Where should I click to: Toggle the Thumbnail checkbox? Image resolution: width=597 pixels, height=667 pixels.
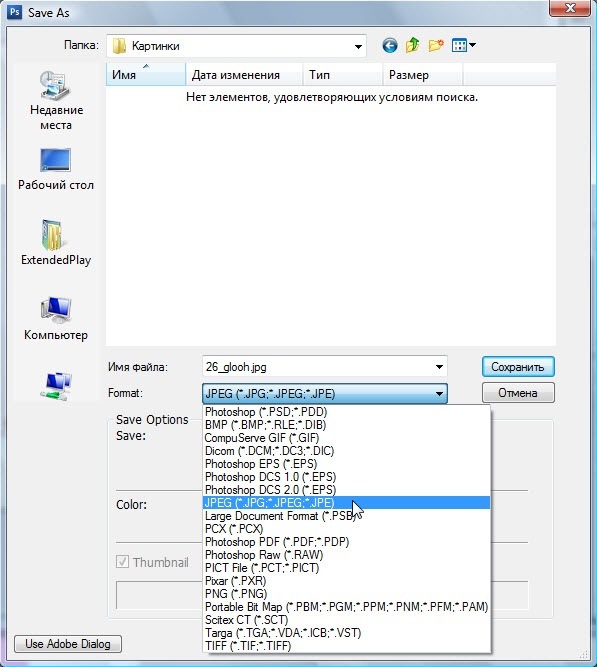click(122, 562)
